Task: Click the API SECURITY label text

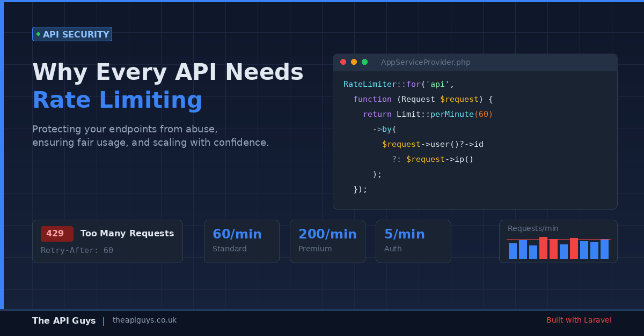Action: [x=76, y=34]
